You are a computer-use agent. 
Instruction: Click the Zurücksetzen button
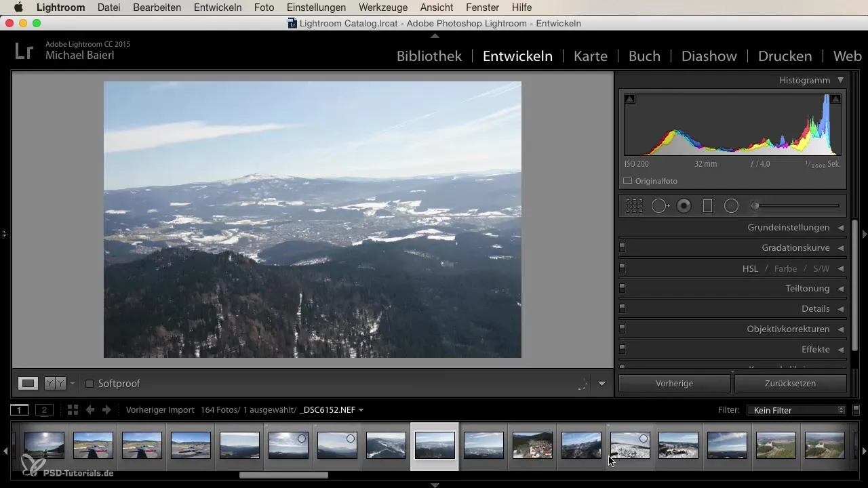click(791, 384)
